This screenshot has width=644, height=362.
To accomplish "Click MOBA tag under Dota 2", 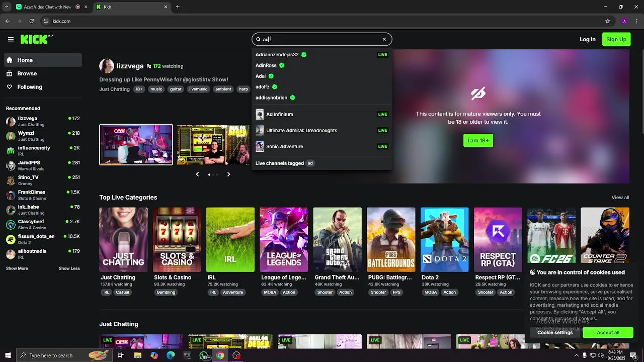I will pyautogui.click(x=431, y=292).
